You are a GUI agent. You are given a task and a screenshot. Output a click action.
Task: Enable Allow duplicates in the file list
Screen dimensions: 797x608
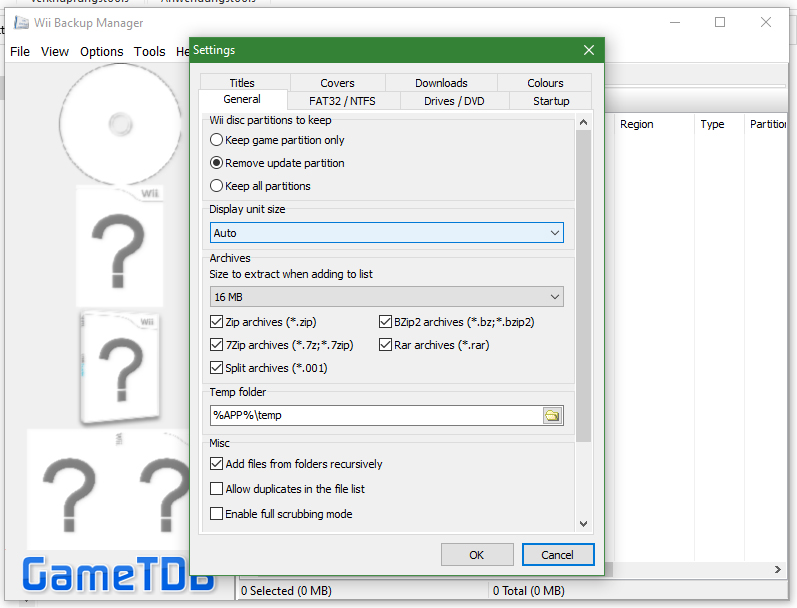click(x=287, y=489)
